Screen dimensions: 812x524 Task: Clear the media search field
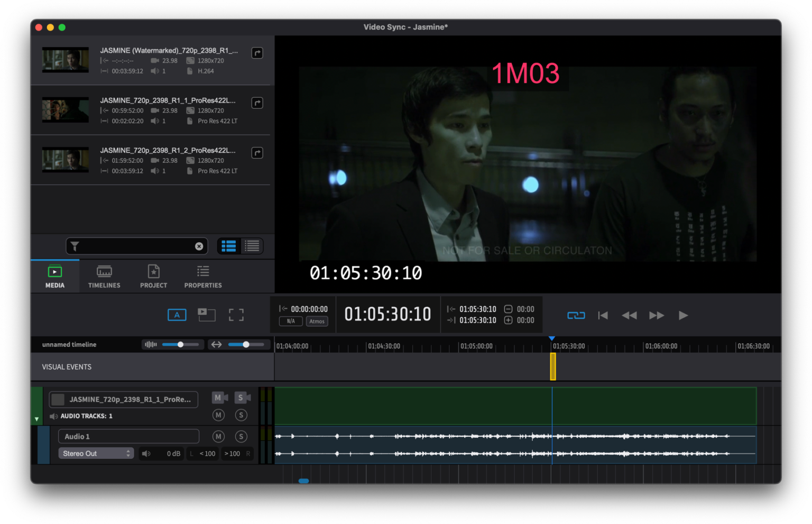coord(199,246)
